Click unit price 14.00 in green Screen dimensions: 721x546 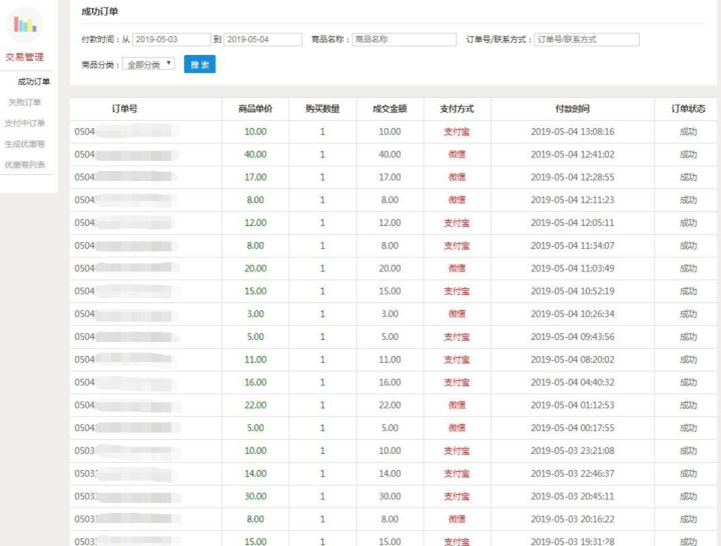pyautogui.click(x=255, y=474)
